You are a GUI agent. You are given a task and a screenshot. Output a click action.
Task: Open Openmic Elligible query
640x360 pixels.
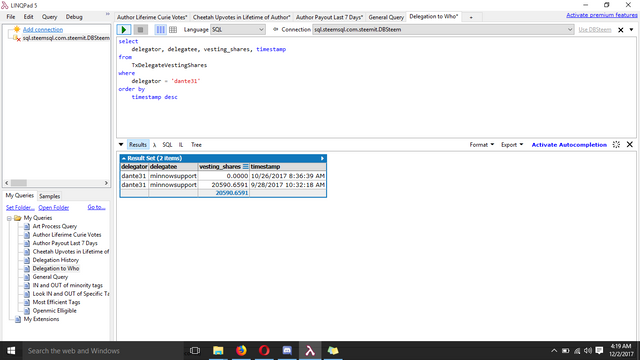(x=54, y=311)
